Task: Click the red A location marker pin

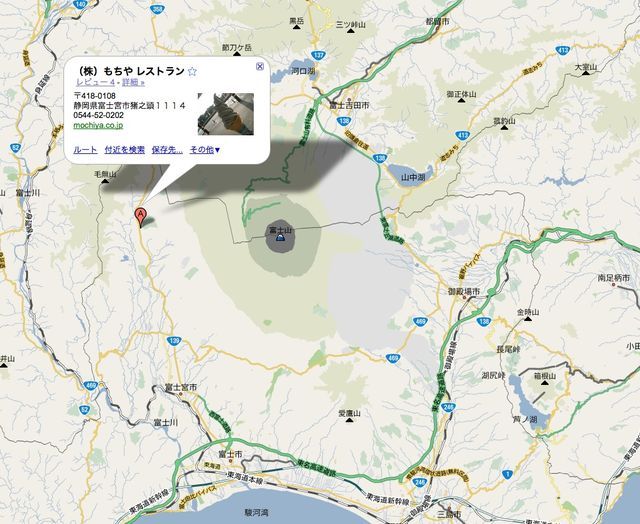Action: click(x=140, y=218)
